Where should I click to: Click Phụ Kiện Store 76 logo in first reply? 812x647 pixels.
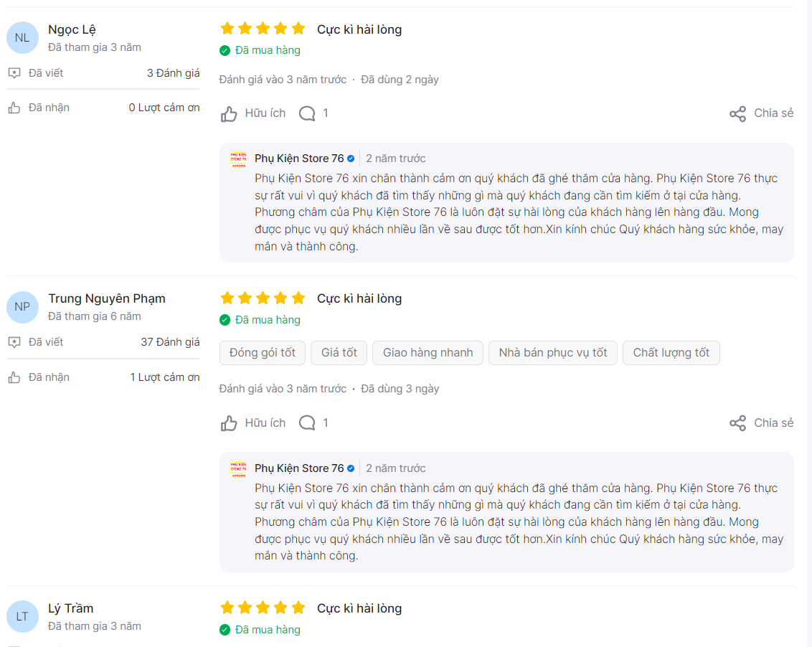[238, 159]
